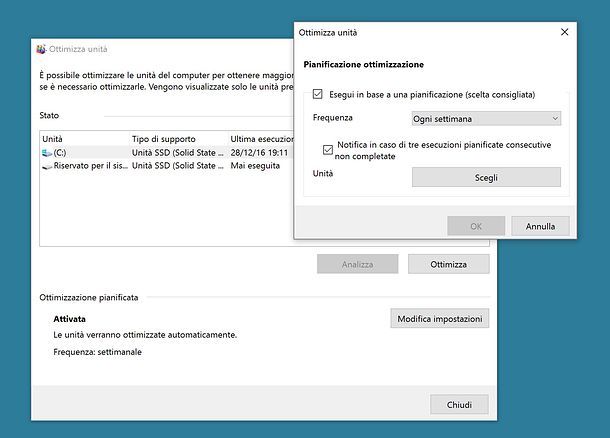Click the Analizza button
The width and height of the screenshot is (610, 438).
tap(358, 264)
